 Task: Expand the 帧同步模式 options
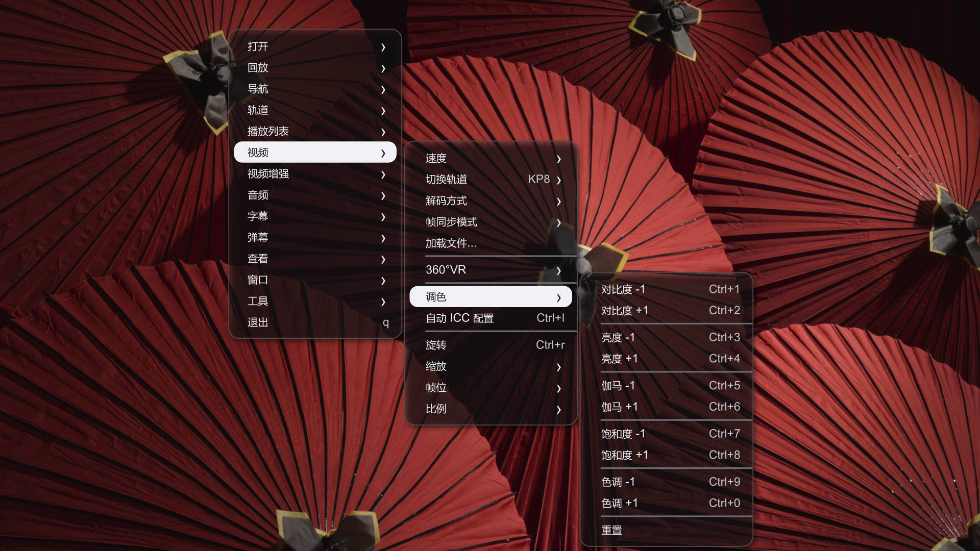pos(491,222)
